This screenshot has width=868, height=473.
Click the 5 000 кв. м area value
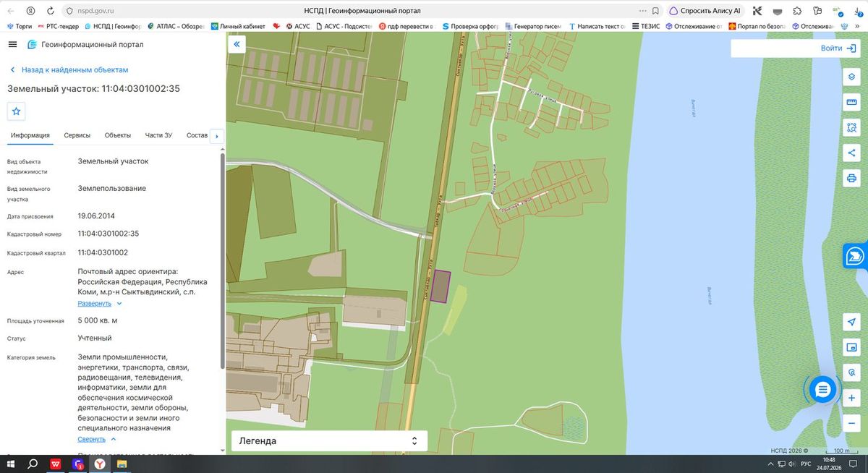(x=98, y=320)
